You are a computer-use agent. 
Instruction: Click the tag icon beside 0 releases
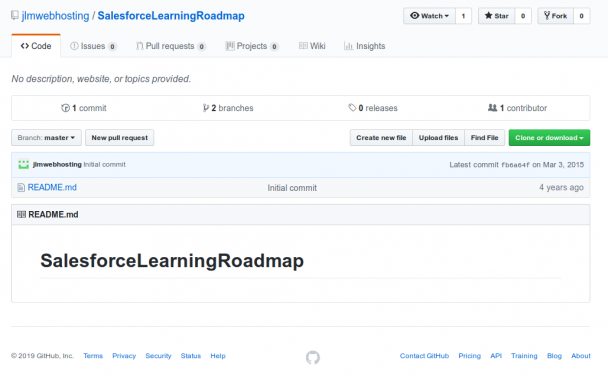352,108
